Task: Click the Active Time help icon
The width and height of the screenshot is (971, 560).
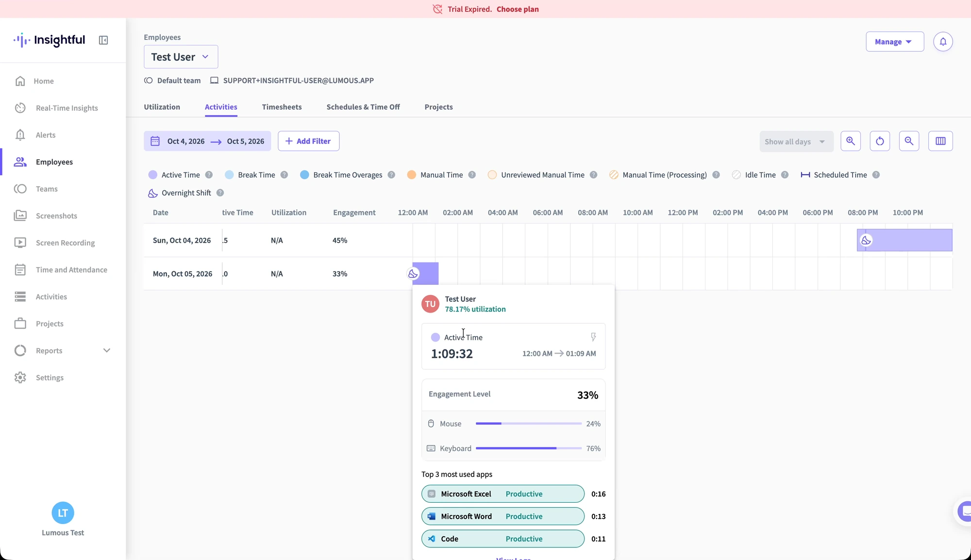Action: click(x=209, y=175)
